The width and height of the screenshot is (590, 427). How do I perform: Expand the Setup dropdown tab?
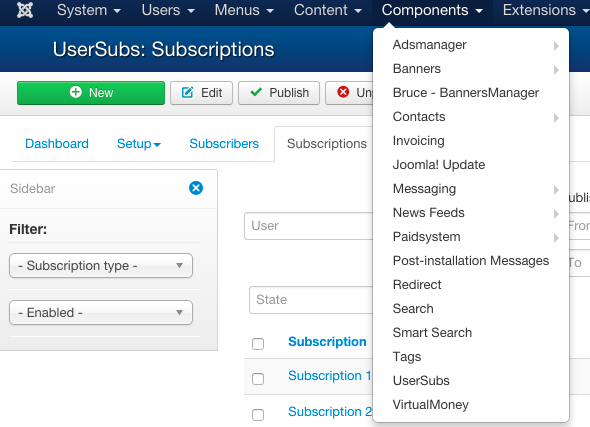(138, 143)
